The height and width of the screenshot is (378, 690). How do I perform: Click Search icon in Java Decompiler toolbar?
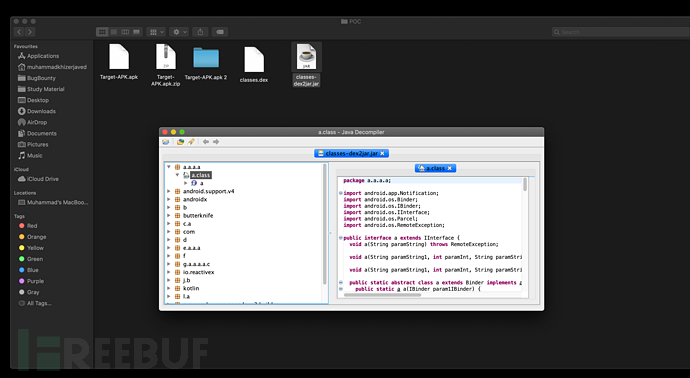point(191,142)
